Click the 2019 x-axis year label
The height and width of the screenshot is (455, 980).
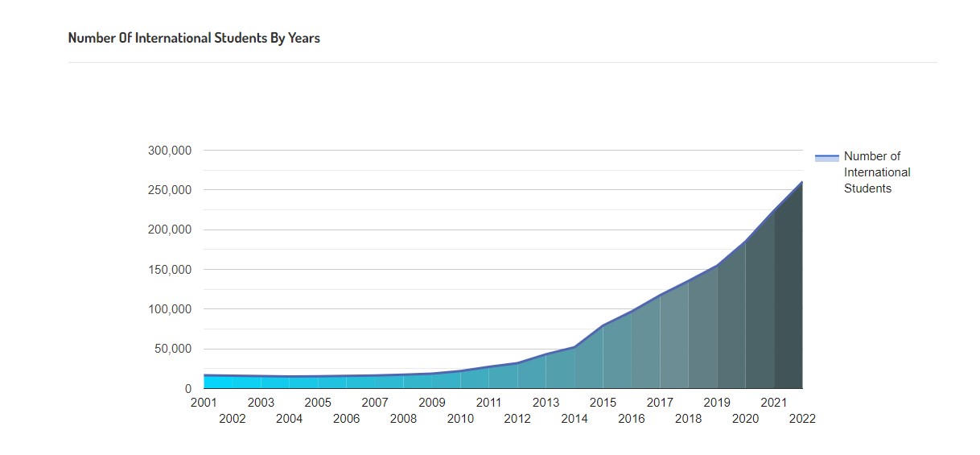click(x=717, y=403)
